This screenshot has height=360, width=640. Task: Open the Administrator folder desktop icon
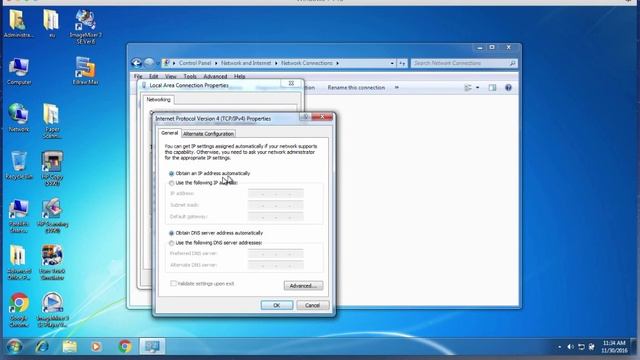tap(18, 24)
